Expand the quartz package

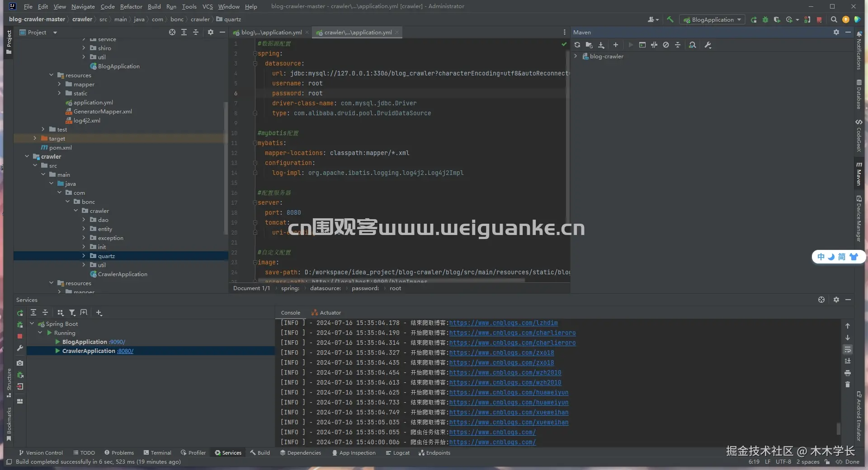pyautogui.click(x=84, y=256)
